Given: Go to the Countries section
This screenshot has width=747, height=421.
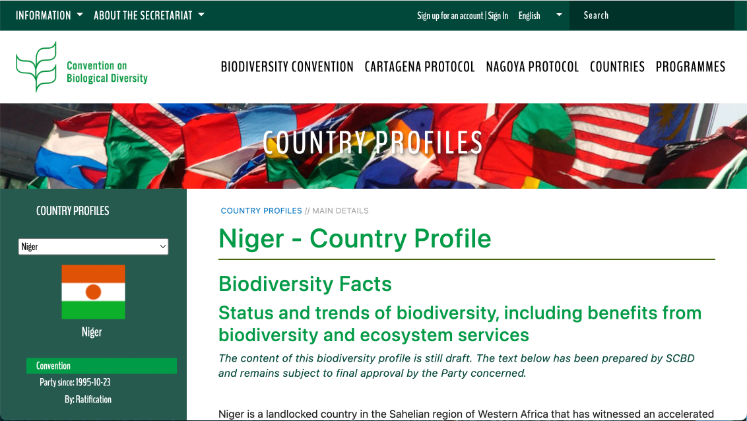Looking at the screenshot, I should 617,67.
